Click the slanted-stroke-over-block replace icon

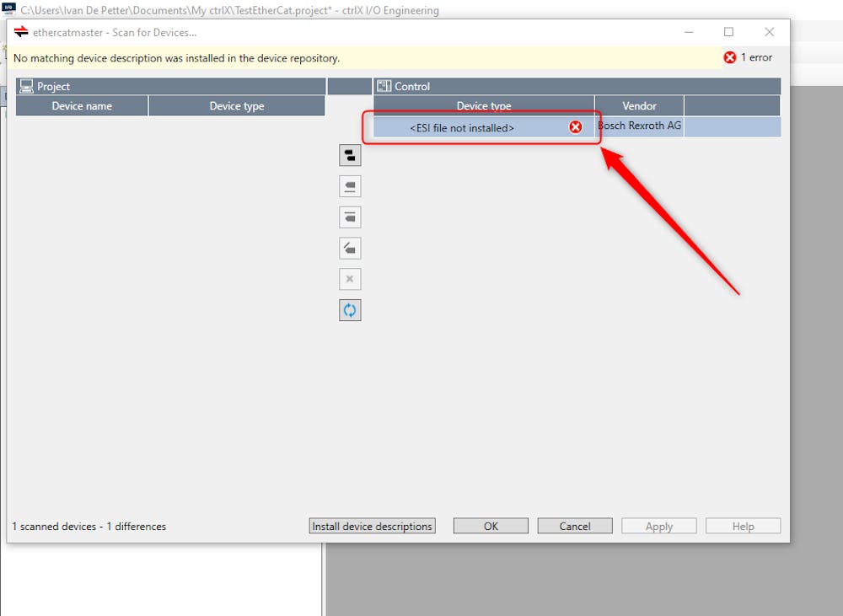[350, 249]
